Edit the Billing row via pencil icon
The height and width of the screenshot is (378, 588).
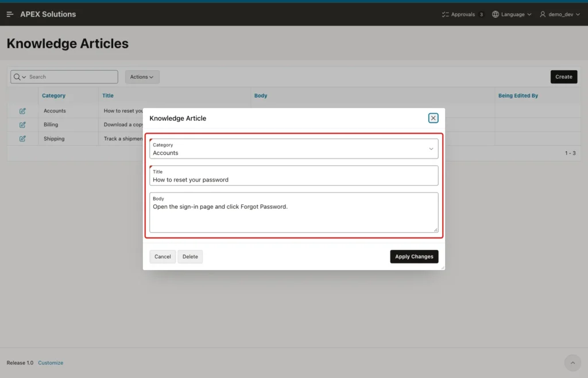(22, 125)
